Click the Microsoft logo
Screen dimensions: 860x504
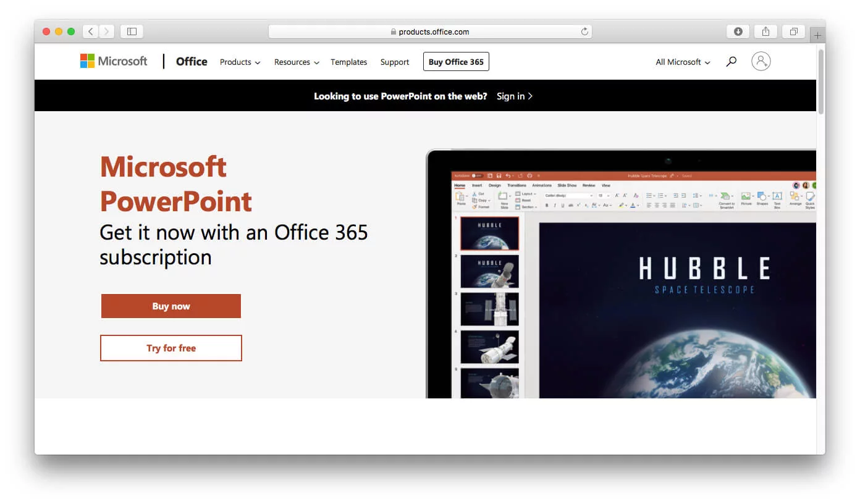pyautogui.click(x=114, y=61)
